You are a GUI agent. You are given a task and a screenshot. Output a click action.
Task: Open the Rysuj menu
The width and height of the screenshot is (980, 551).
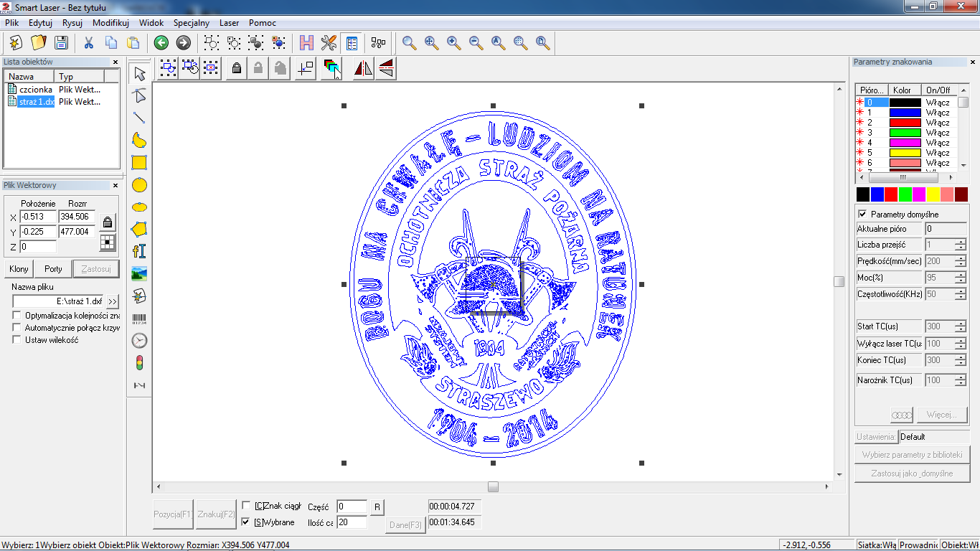(x=72, y=23)
